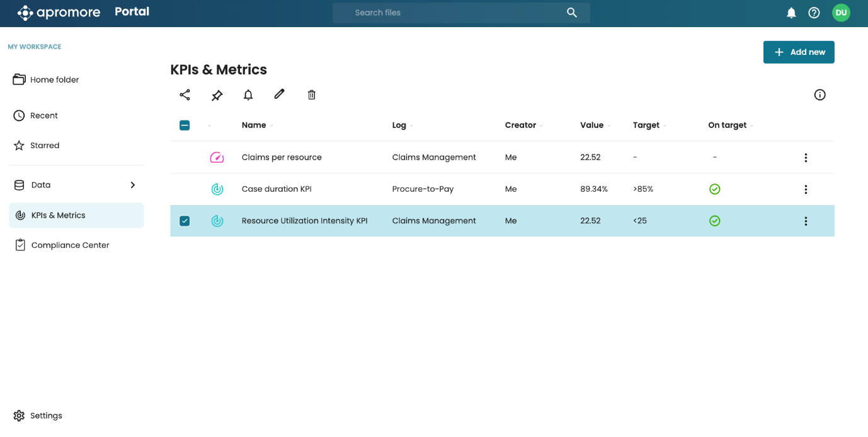Toggle the select-all checkbox in the table header
The image size is (868, 437).
click(x=185, y=125)
